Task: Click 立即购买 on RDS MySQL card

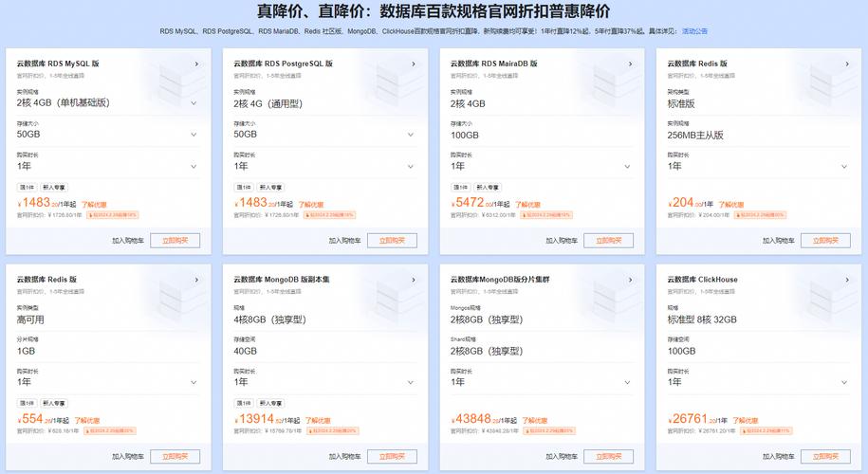Action: (x=175, y=241)
